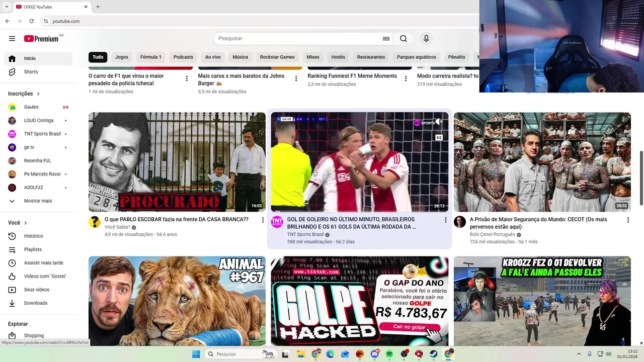The image size is (644, 362).
Task: Open Downloads in the sidebar
Action: click(38, 303)
